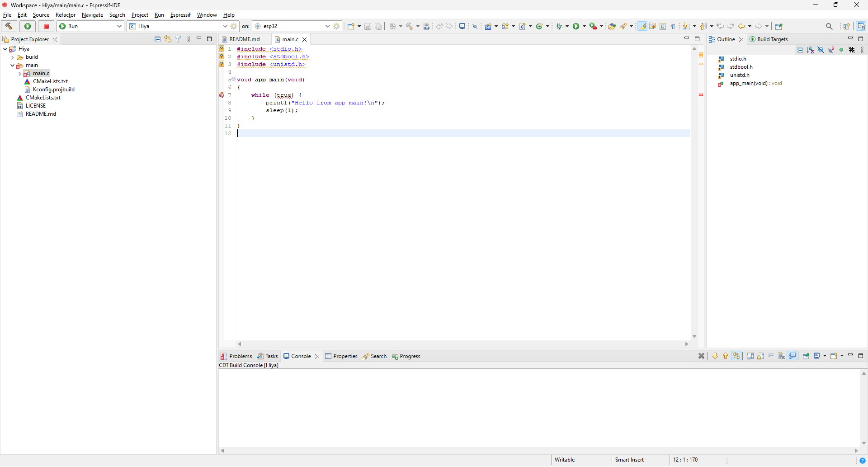Click the New wizard toolbar icon

click(351, 26)
